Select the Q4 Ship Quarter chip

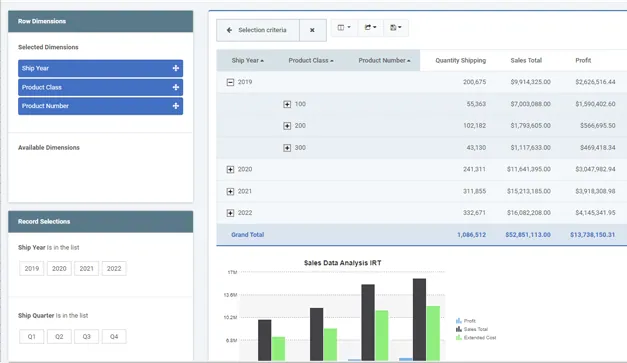coord(114,337)
